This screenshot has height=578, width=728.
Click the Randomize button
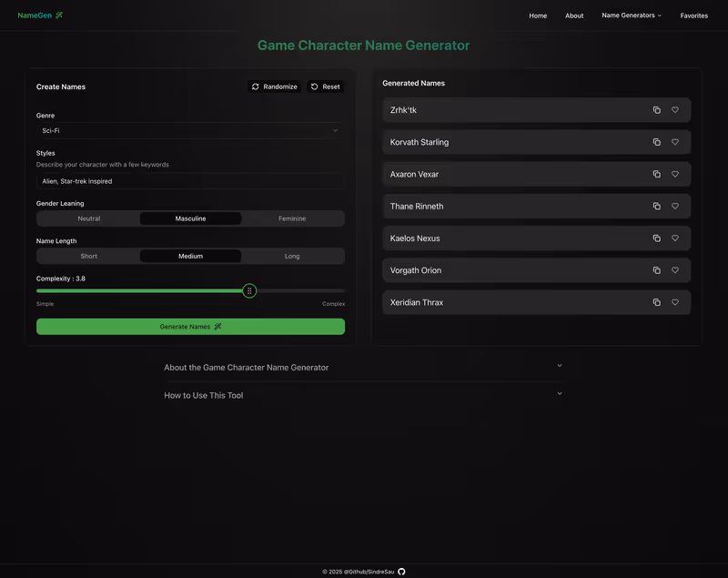pos(274,86)
